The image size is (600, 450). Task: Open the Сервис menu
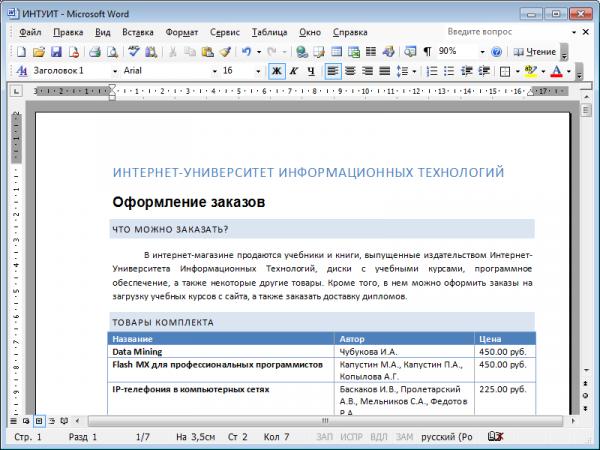click(x=225, y=32)
